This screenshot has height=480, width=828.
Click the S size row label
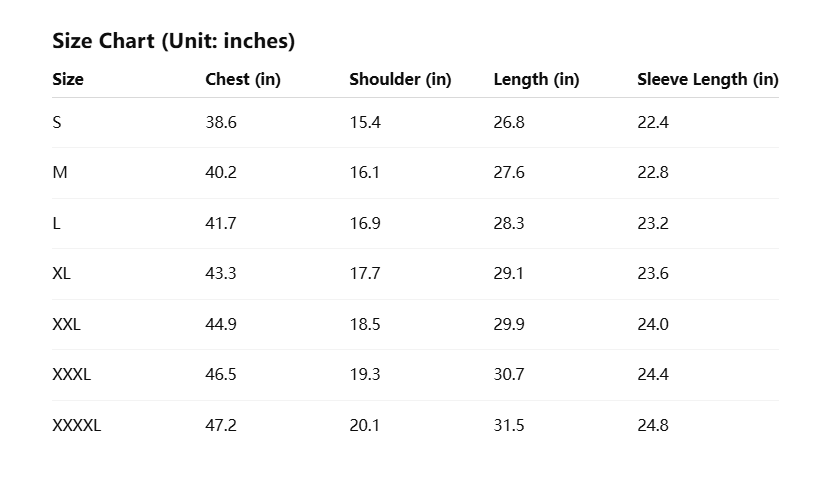tap(57, 123)
